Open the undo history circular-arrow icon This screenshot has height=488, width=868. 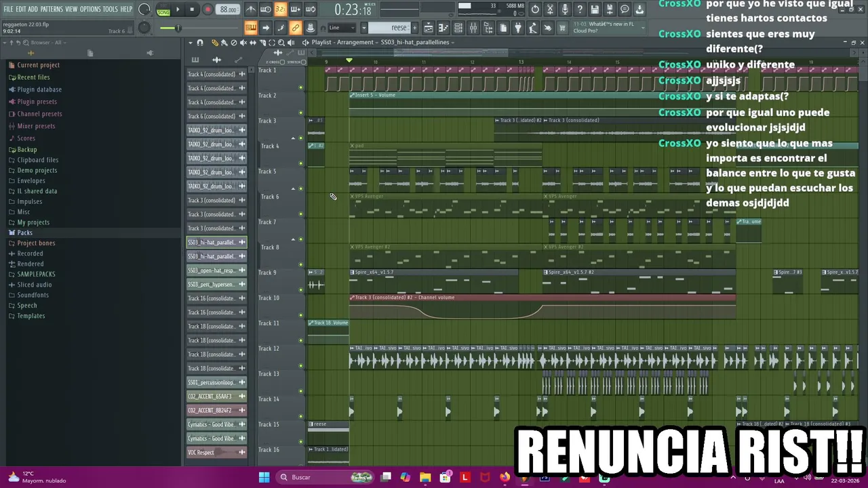tap(535, 9)
